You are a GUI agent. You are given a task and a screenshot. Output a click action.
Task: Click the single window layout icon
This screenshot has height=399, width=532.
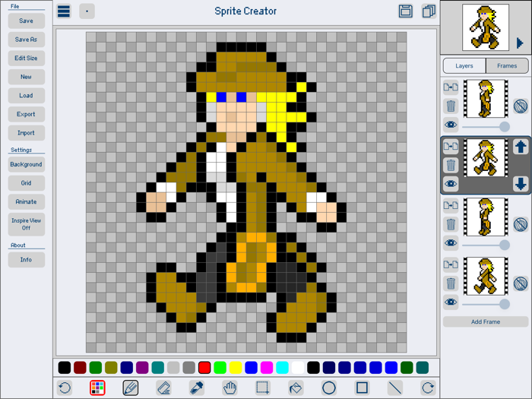click(405, 11)
